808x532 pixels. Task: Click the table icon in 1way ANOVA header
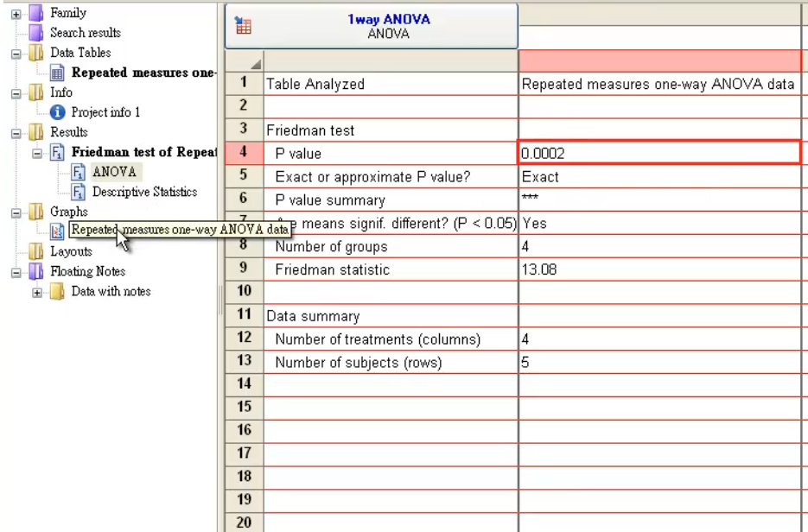(243, 25)
